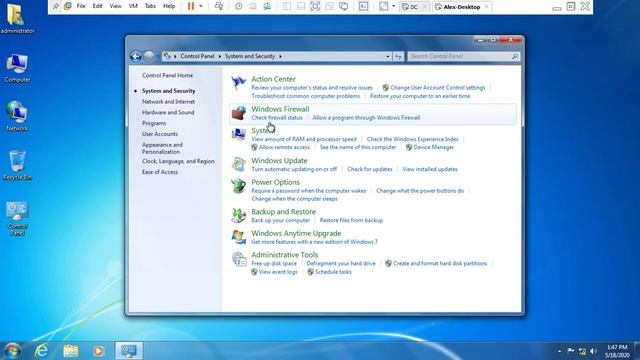Click the thumbnail bar view icon
The height and width of the screenshot is (360, 640).
pyautogui.click(x=301, y=6)
